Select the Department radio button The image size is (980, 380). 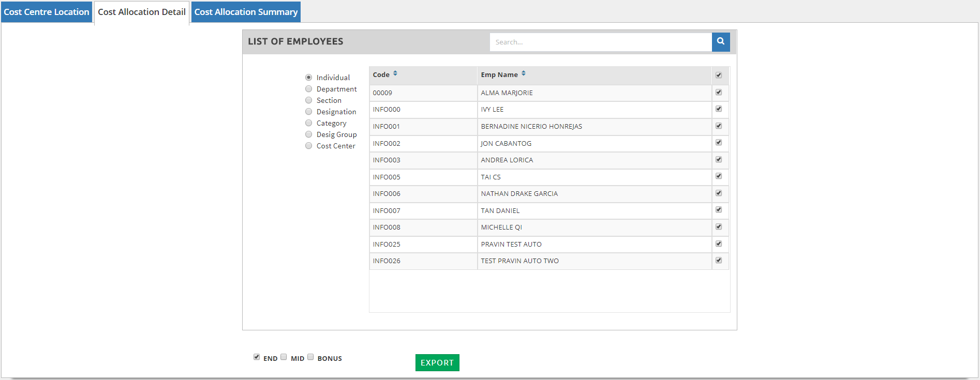point(309,89)
